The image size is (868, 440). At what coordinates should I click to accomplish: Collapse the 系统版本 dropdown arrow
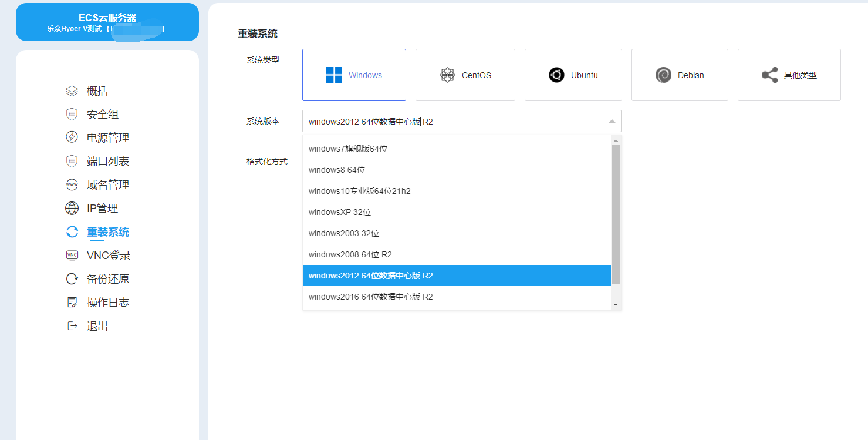click(x=612, y=121)
